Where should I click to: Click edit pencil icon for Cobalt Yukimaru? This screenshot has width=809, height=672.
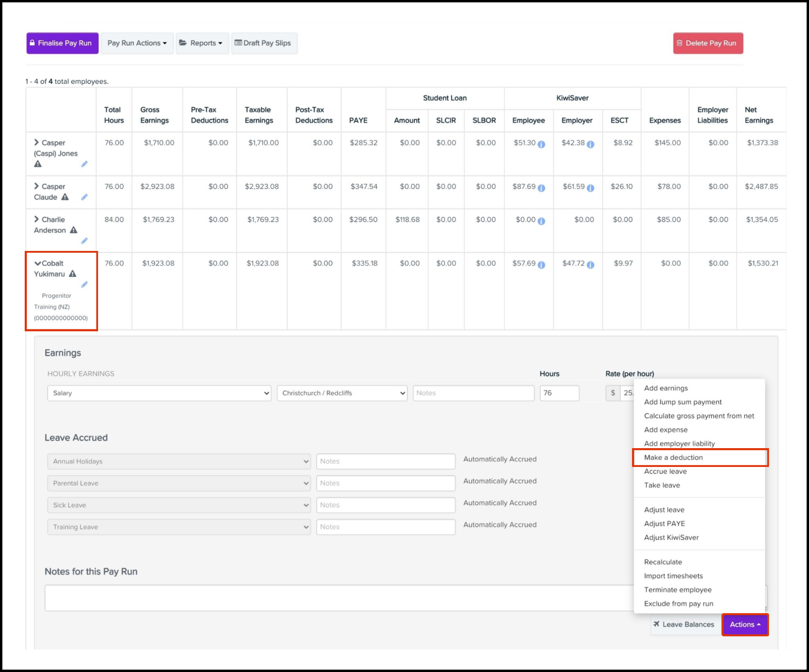coord(84,284)
